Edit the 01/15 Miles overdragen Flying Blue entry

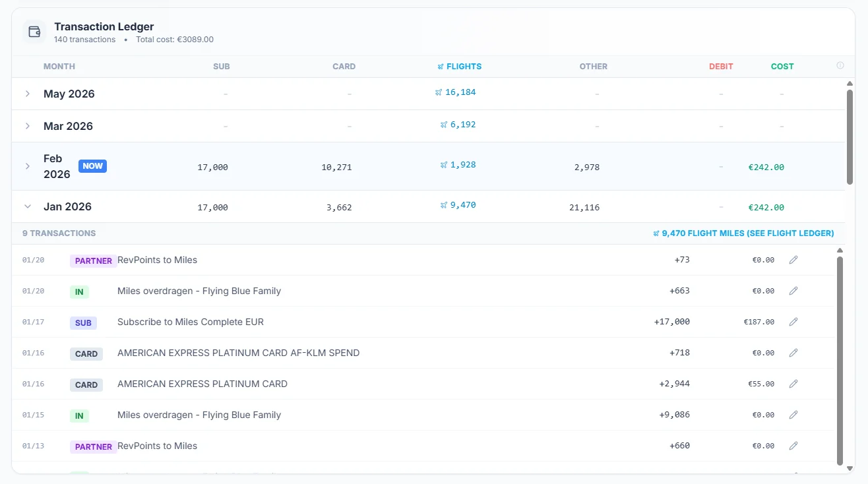pyautogui.click(x=793, y=414)
